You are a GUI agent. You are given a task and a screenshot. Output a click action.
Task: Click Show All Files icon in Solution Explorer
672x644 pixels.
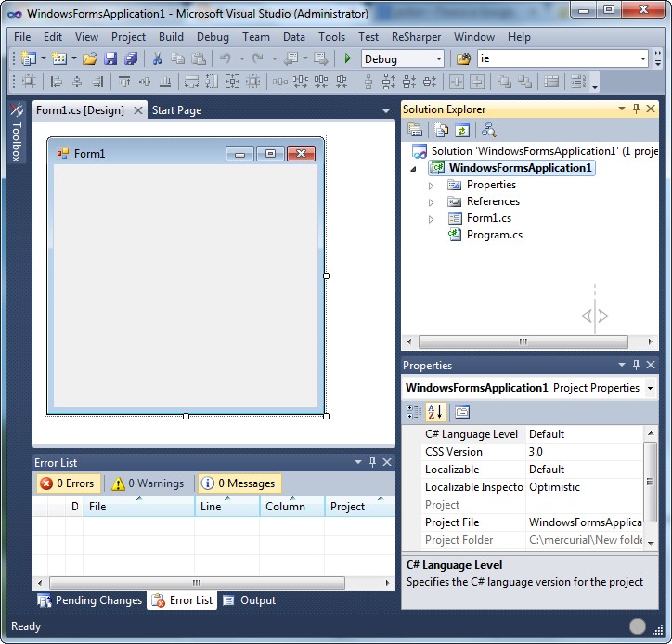(441, 129)
